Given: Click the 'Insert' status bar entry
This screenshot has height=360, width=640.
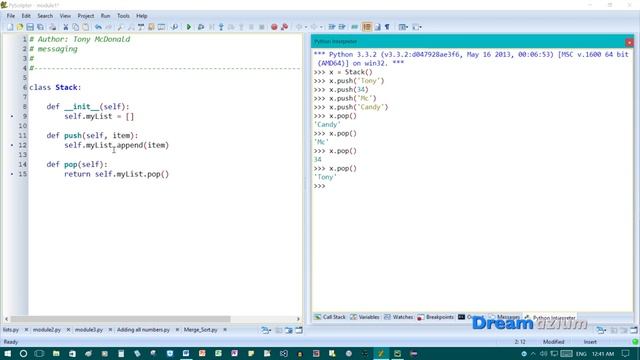Looking at the screenshot, I should click(590, 342).
